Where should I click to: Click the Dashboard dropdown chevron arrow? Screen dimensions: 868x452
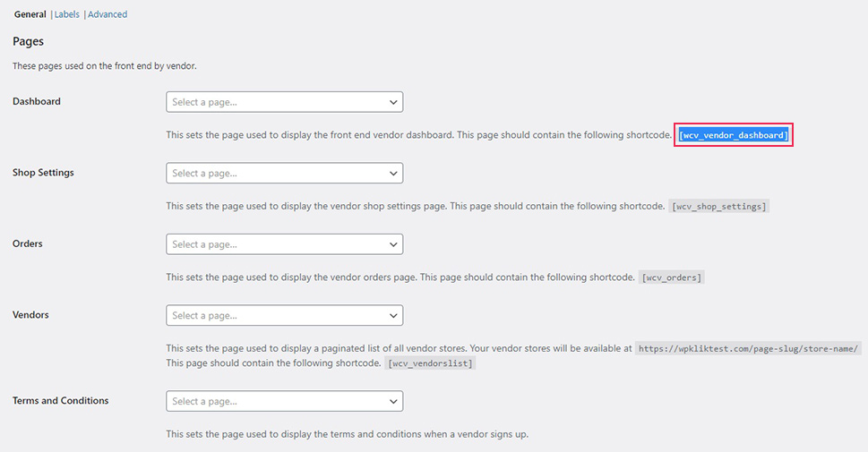pyautogui.click(x=393, y=102)
